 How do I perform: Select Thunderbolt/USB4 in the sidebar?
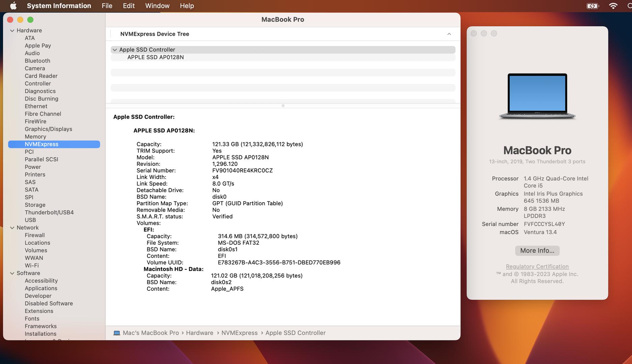click(x=49, y=212)
